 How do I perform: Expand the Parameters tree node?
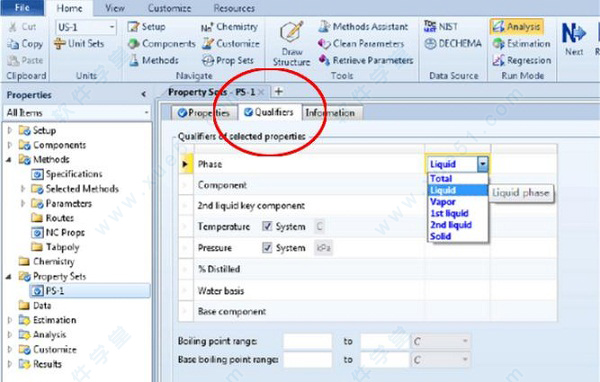coord(23,203)
